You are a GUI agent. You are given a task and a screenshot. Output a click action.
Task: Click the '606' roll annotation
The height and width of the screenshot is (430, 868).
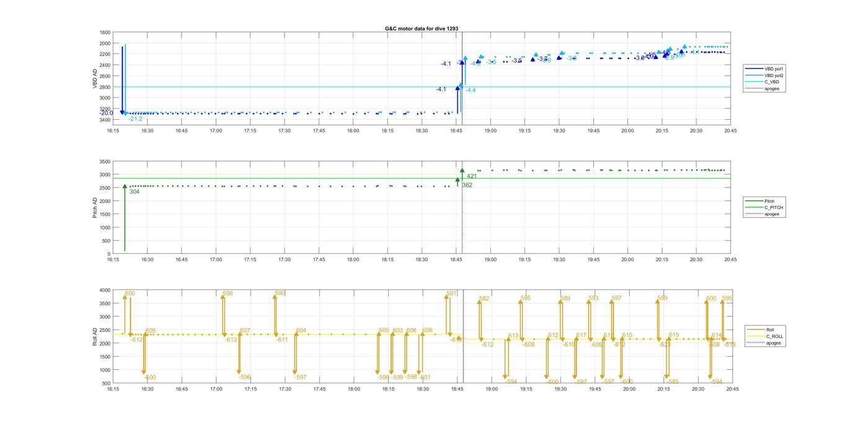[x=412, y=331]
